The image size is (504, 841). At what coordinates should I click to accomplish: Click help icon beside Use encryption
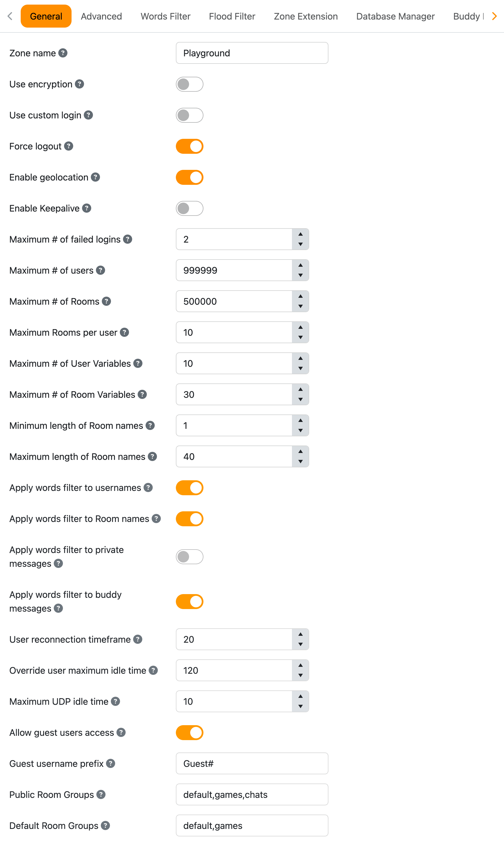(x=80, y=84)
